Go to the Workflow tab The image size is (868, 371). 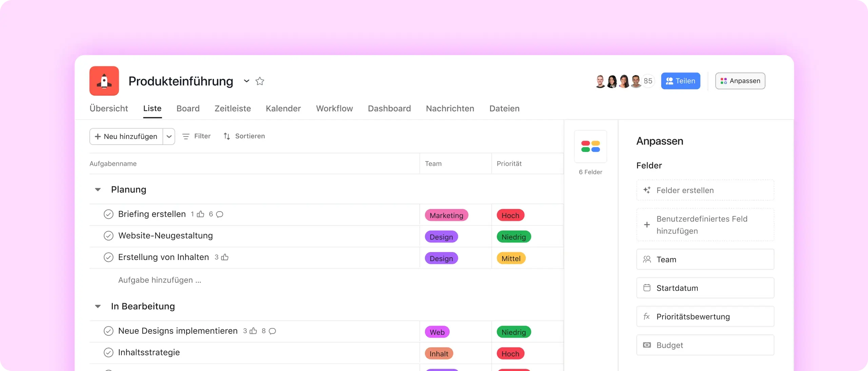(x=334, y=108)
